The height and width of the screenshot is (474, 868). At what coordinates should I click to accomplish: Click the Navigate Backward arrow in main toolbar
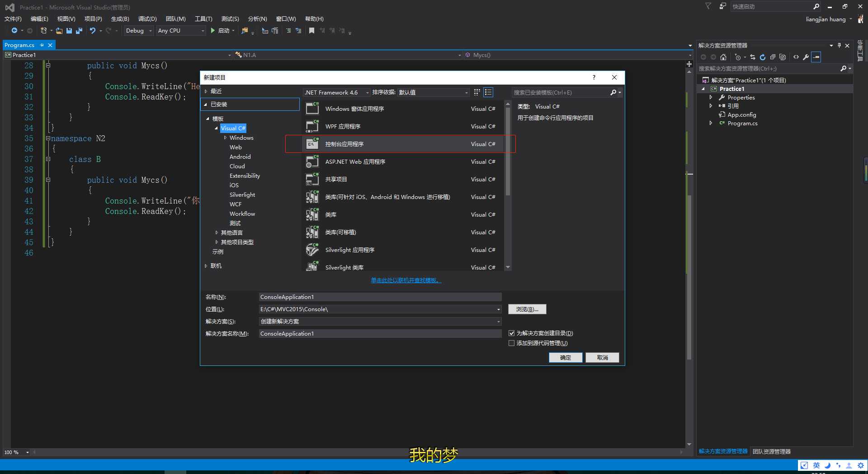(14, 30)
